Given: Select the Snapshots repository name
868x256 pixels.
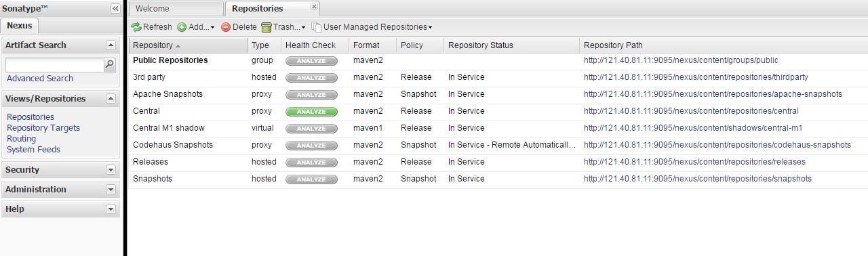Looking at the screenshot, I should 153,179.
